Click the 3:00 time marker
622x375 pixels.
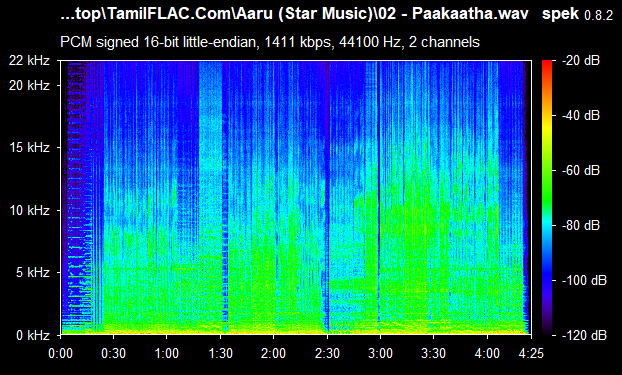pos(380,353)
